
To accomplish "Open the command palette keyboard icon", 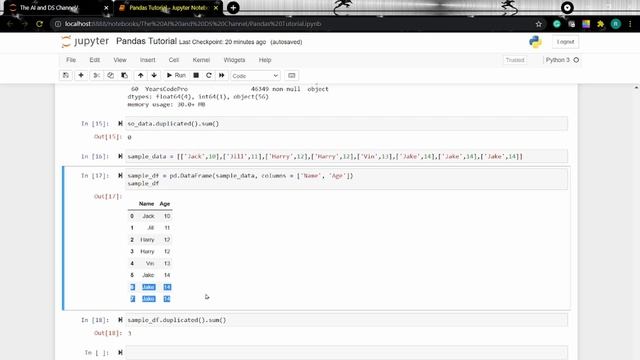I will pyautogui.click(x=291, y=76).
